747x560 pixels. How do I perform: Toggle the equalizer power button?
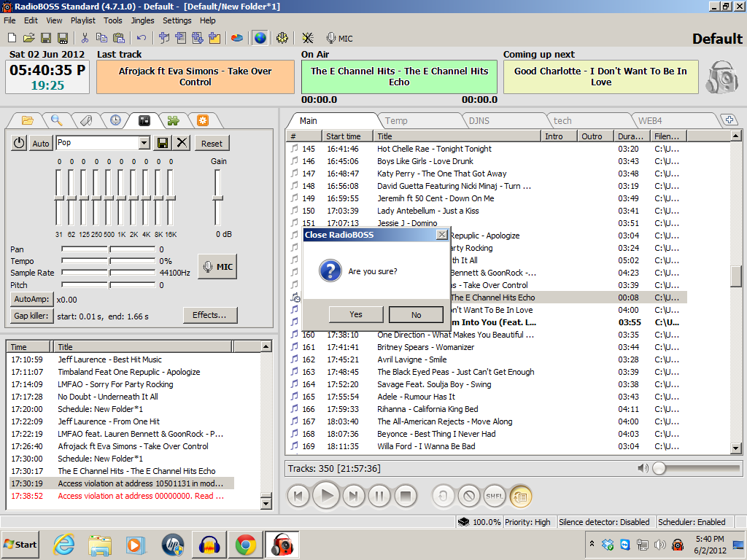point(19,143)
